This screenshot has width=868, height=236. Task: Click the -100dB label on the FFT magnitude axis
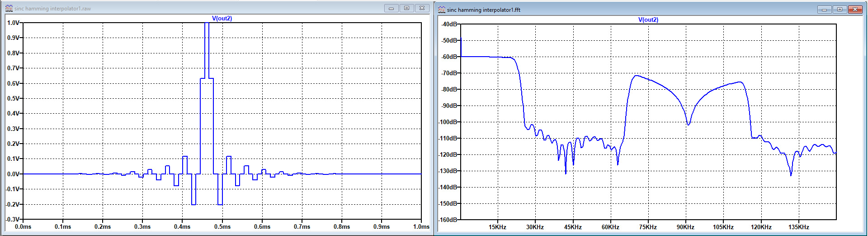click(448, 122)
